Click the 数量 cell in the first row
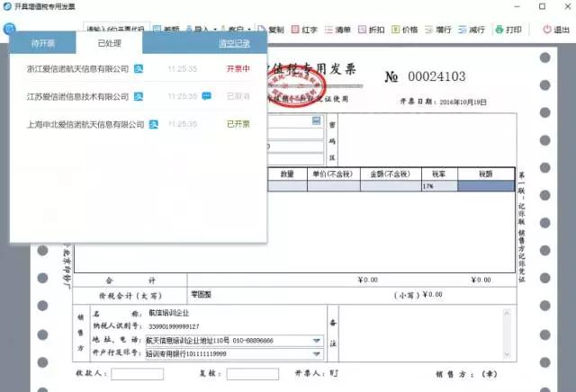 [x=287, y=186]
